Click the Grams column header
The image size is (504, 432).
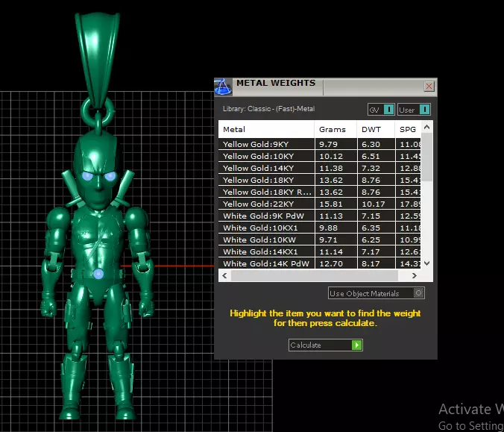pyautogui.click(x=336, y=129)
